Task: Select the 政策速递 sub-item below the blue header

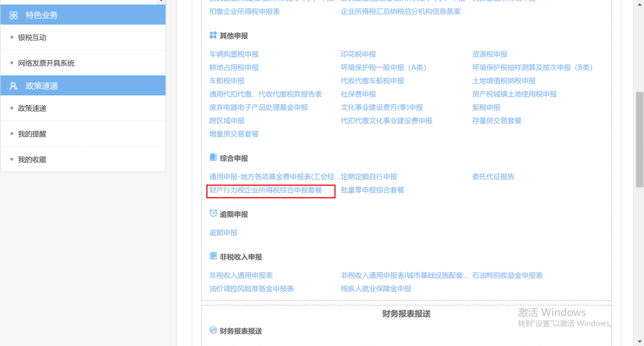Action: 32,108
